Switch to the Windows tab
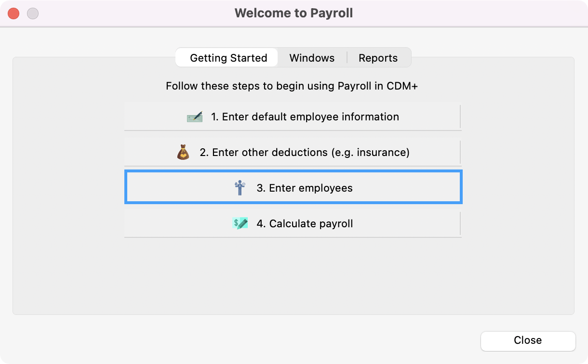Screen dimensions: 588x364 (x=312, y=58)
